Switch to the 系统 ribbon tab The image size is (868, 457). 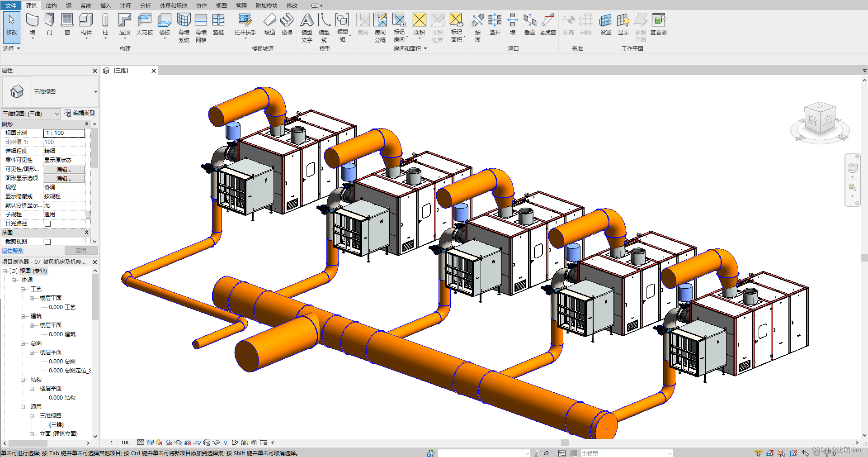pyautogui.click(x=86, y=5)
